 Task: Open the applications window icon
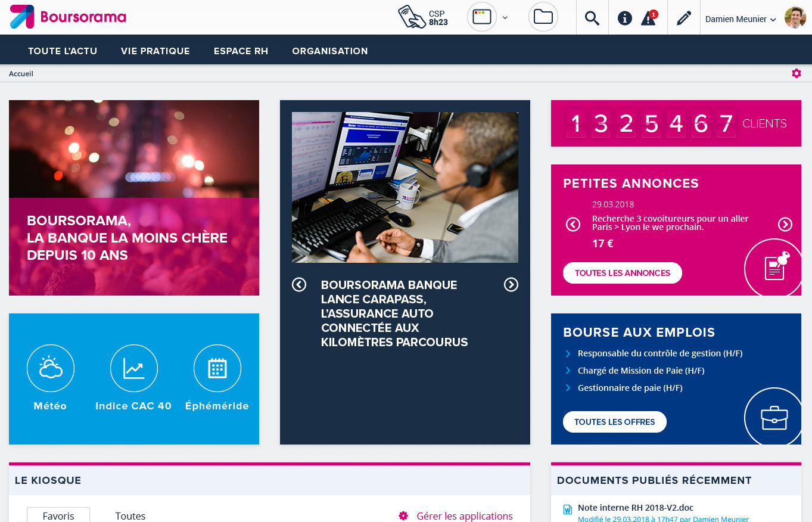pos(481,17)
